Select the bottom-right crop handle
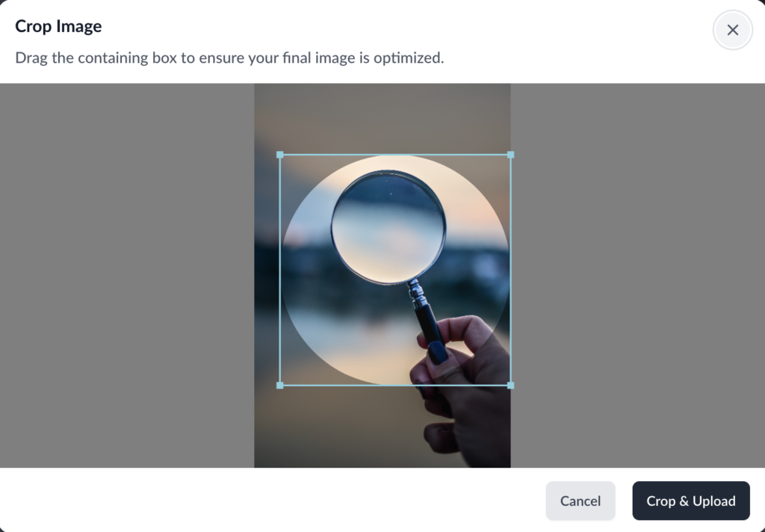Image resolution: width=765 pixels, height=532 pixels. (x=510, y=385)
